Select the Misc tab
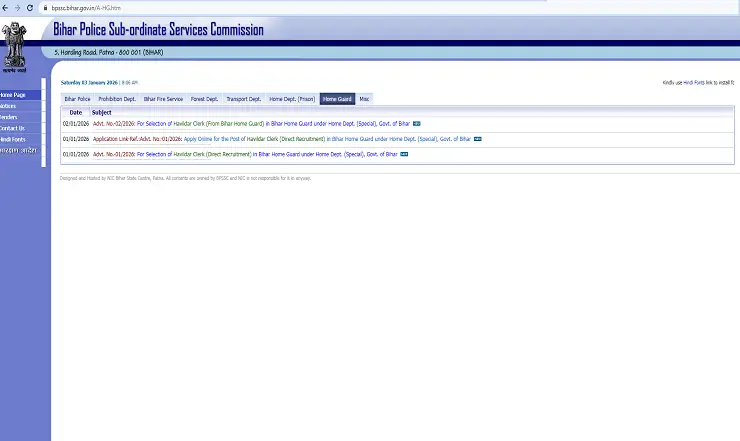The height and width of the screenshot is (441, 740). tap(364, 99)
